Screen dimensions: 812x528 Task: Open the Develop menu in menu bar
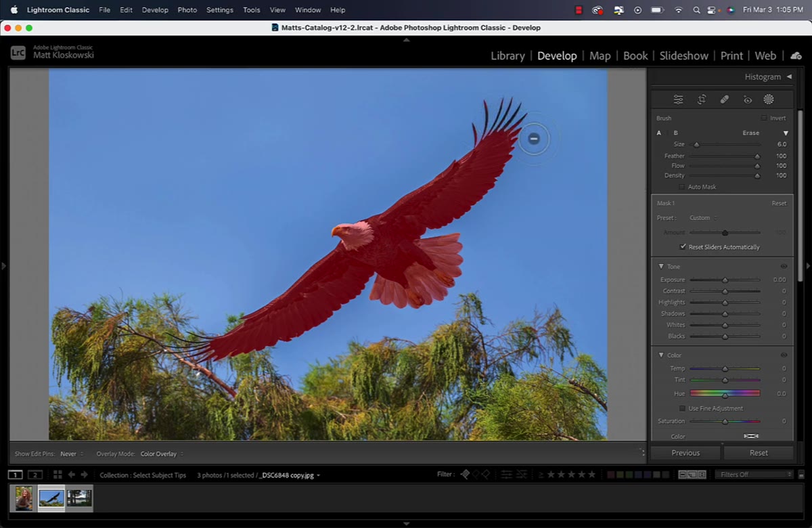[155, 10]
